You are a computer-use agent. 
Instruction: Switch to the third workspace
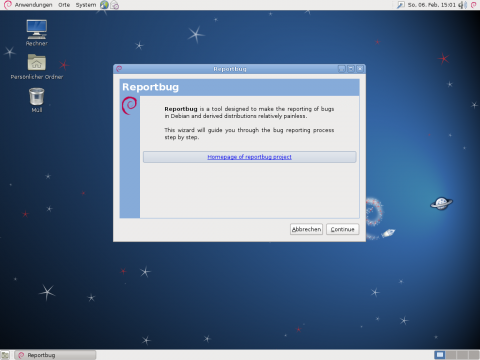pyautogui.click(x=463, y=355)
